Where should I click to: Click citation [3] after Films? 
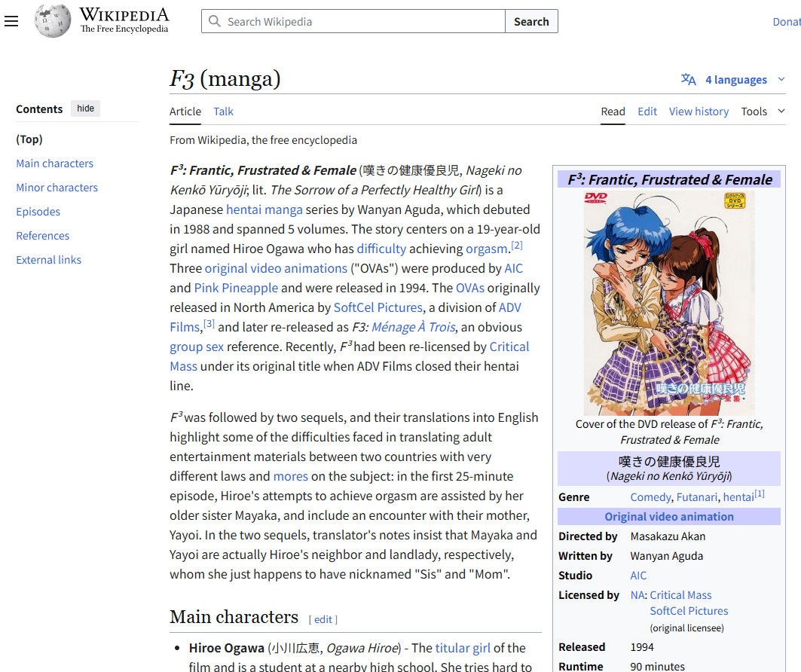point(209,324)
